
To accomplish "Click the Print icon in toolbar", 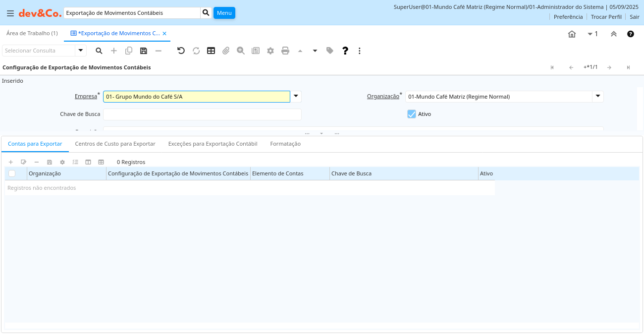I will pos(285,51).
